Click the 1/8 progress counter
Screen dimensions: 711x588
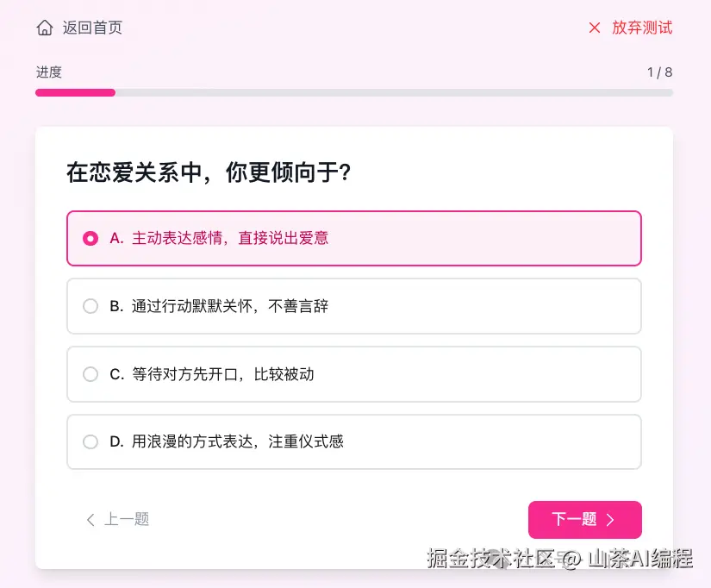point(658,72)
